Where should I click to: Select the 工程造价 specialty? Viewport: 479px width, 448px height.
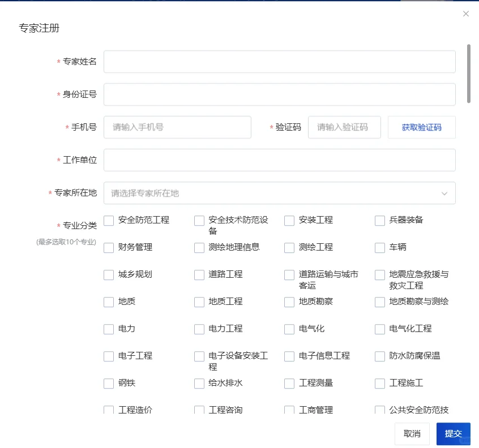click(x=108, y=410)
